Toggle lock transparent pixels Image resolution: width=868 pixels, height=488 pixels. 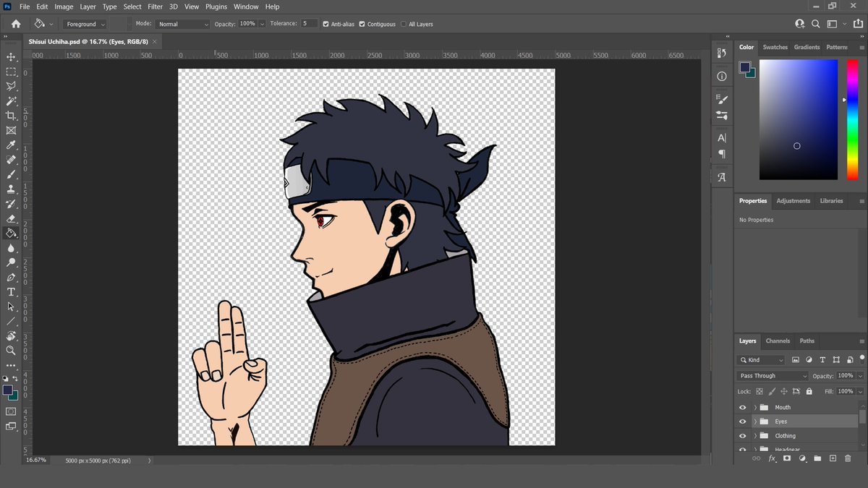(x=759, y=391)
